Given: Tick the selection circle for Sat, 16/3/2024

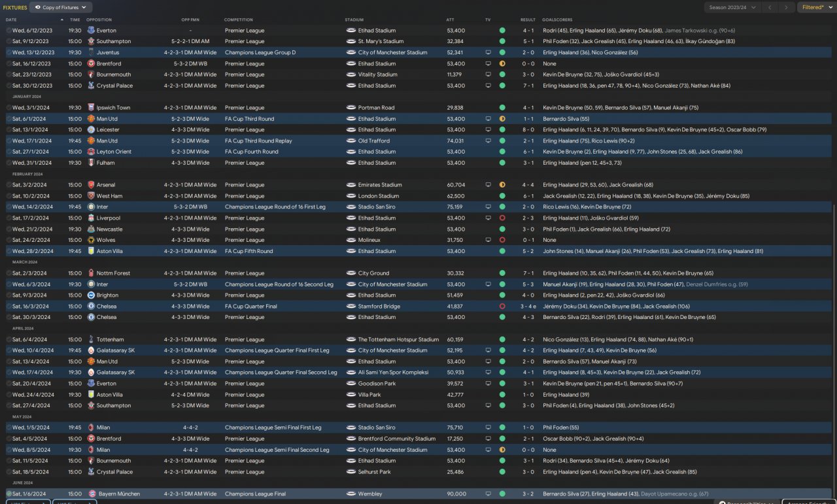Looking at the screenshot, I should click(x=9, y=306).
